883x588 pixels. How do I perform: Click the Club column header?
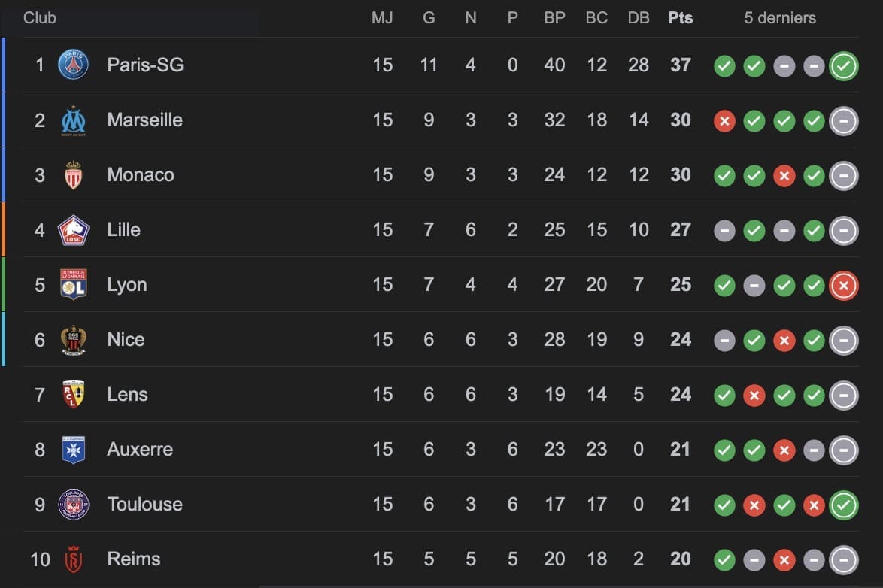(40, 18)
